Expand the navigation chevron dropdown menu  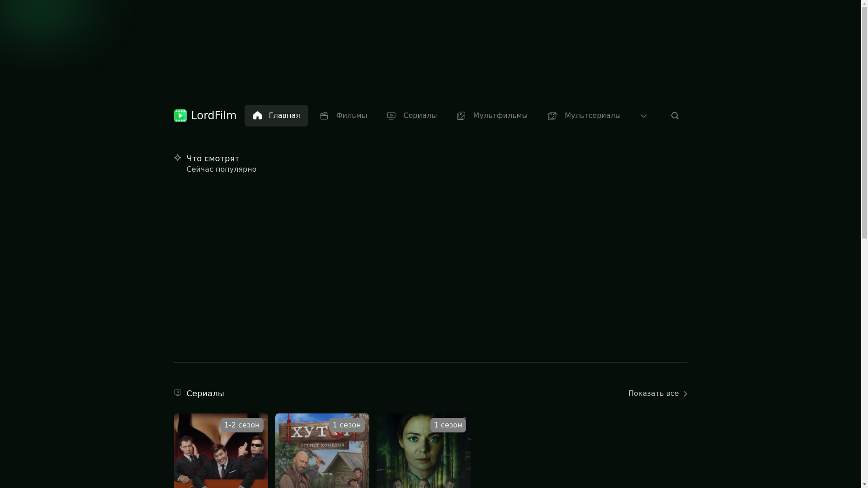[644, 116]
